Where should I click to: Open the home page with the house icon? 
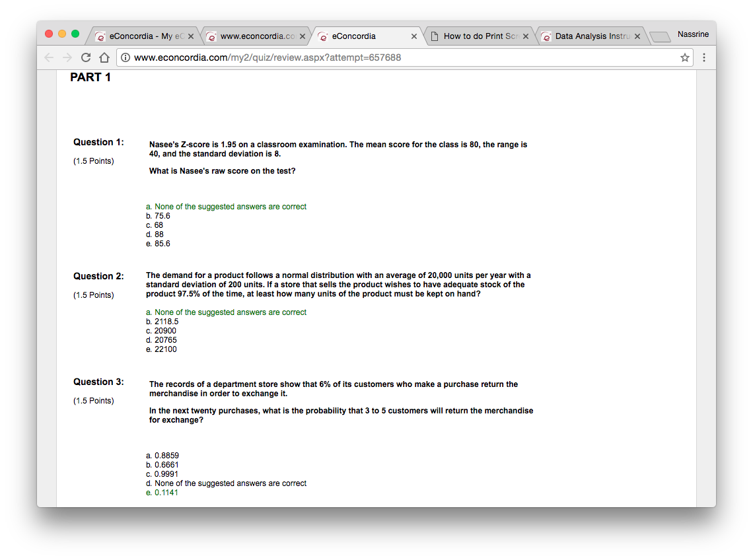pos(104,57)
